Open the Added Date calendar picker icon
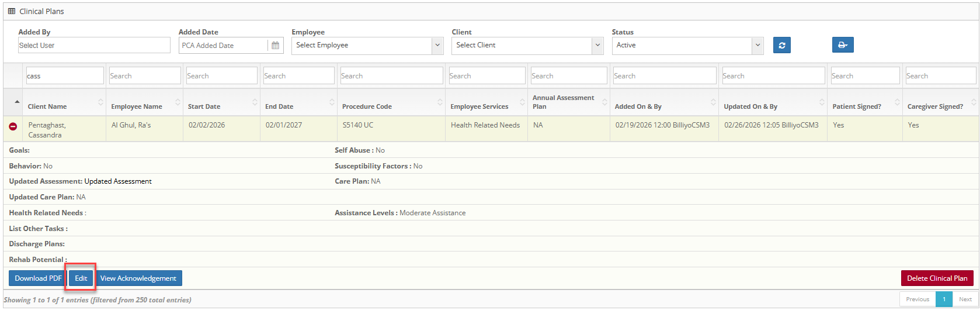980x310 pixels. click(276, 46)
